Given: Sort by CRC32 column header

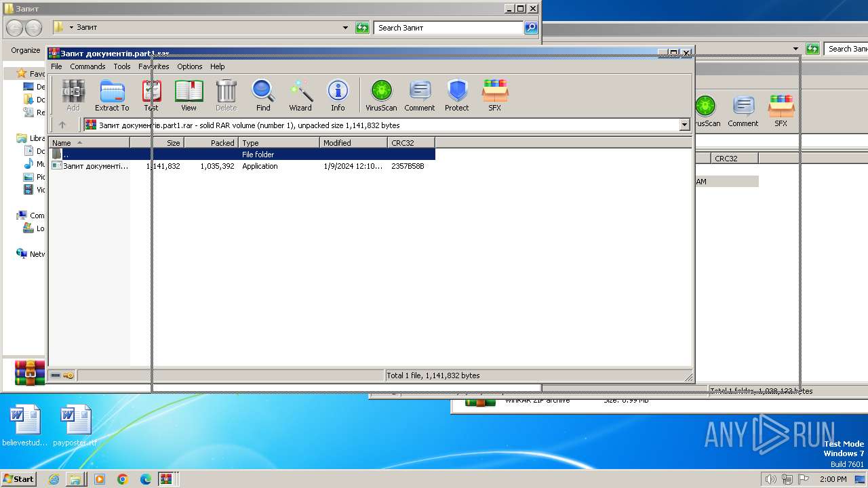Looking at the screenshot, I should (x=412, y=143).
